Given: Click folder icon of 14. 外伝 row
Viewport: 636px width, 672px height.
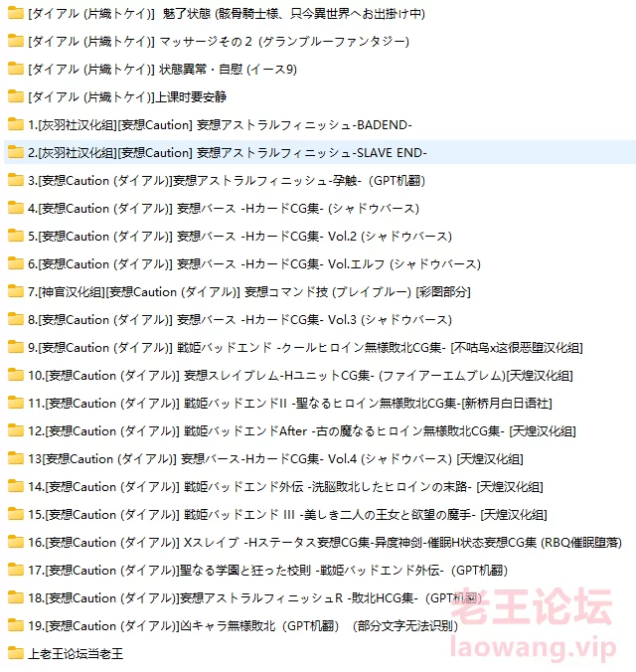Looking at the screenshot, I should 16,487.
